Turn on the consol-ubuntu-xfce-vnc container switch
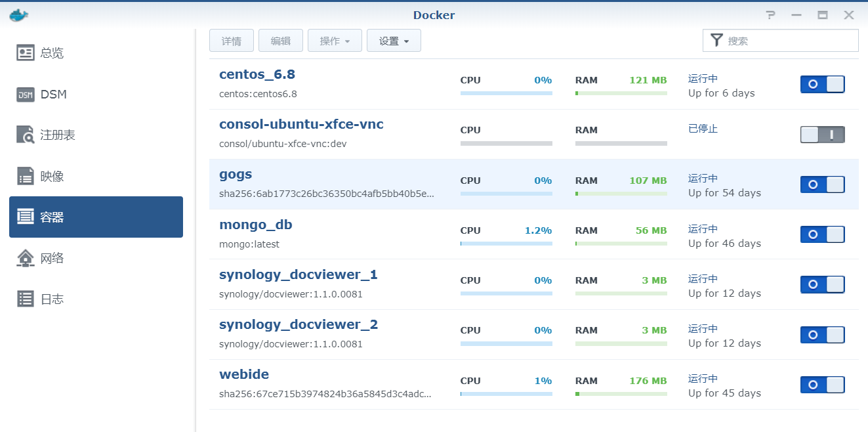Image resolution: width=868 pixels, height=432 pixels. coord(822,135)
